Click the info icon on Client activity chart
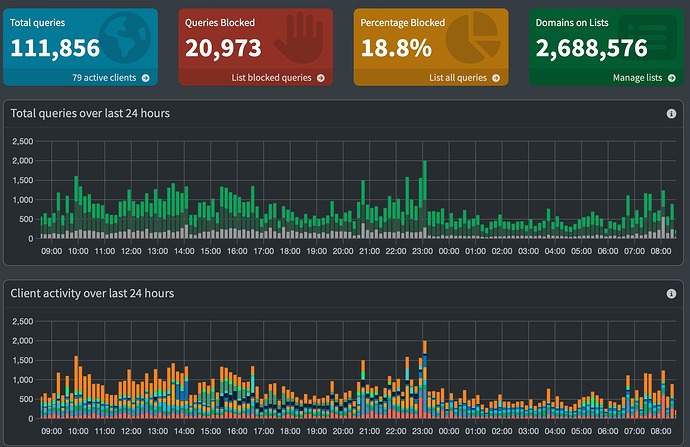The width and height of the screenshot is (690, 447). 671,293
